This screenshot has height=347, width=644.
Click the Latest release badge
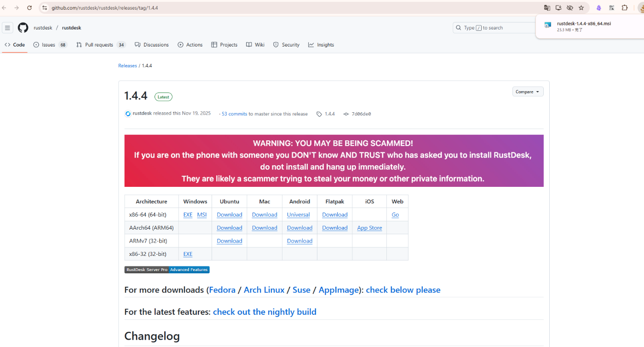point(163,97)
